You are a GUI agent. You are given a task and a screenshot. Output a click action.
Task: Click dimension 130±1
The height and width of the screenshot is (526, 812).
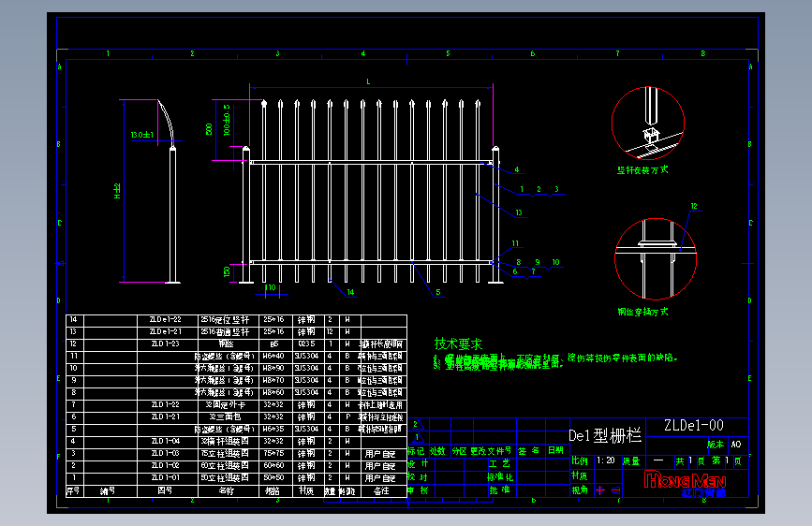click(142, 135)
